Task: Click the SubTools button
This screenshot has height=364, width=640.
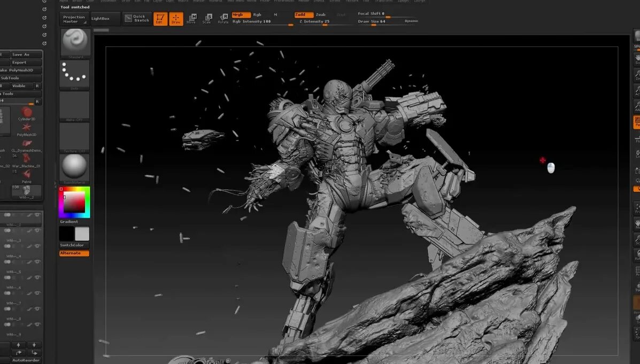Action: click(x=21, y=78)
